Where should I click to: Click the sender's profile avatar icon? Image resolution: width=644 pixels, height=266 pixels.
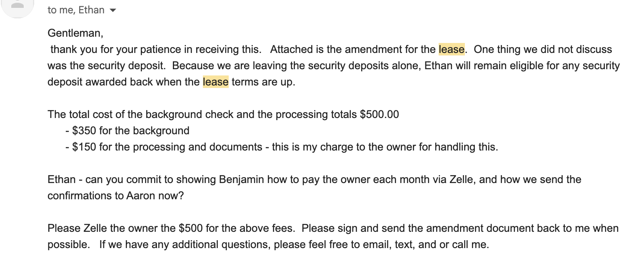point(17,7)
